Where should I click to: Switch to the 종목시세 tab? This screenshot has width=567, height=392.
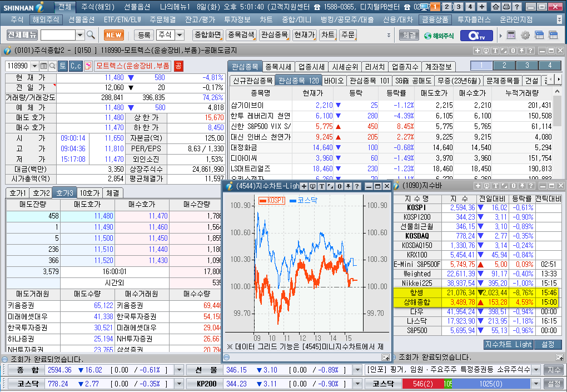[278, 67]
